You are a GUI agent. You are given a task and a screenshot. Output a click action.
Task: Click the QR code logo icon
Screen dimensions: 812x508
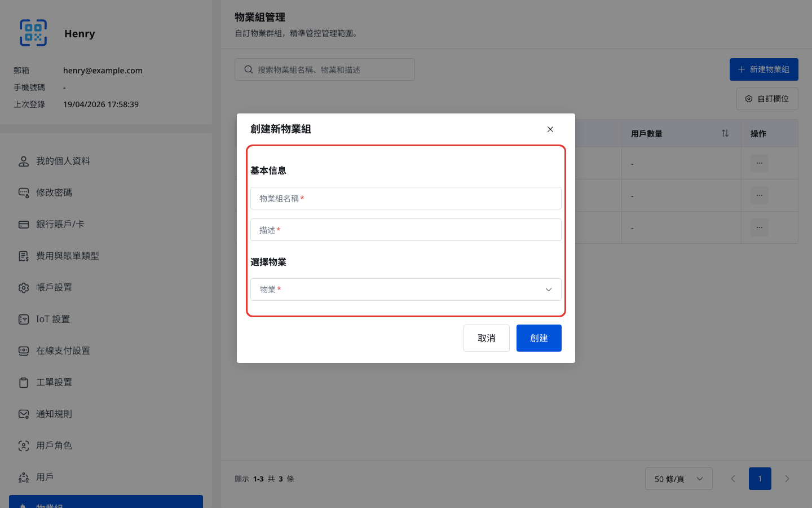coord(33,33)
